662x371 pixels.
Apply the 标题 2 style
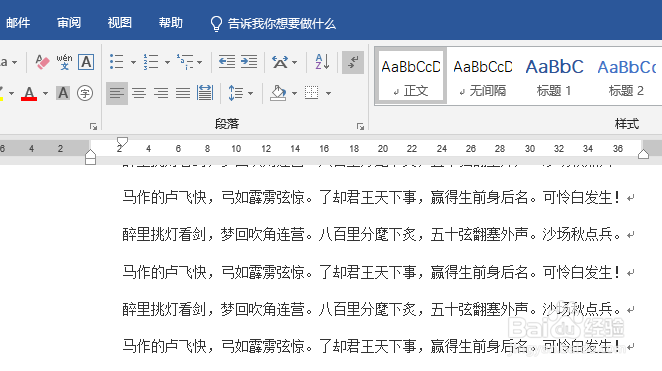point(627,76)
